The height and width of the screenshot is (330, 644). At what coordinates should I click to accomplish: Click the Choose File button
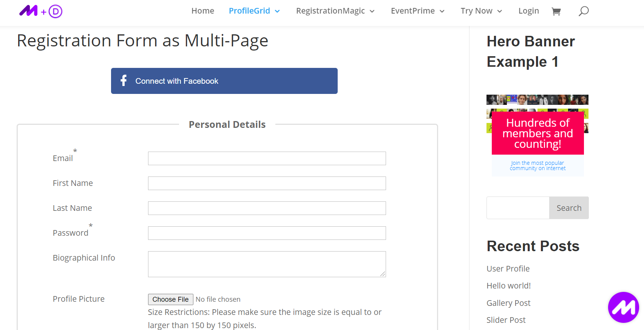coord(171,299)
